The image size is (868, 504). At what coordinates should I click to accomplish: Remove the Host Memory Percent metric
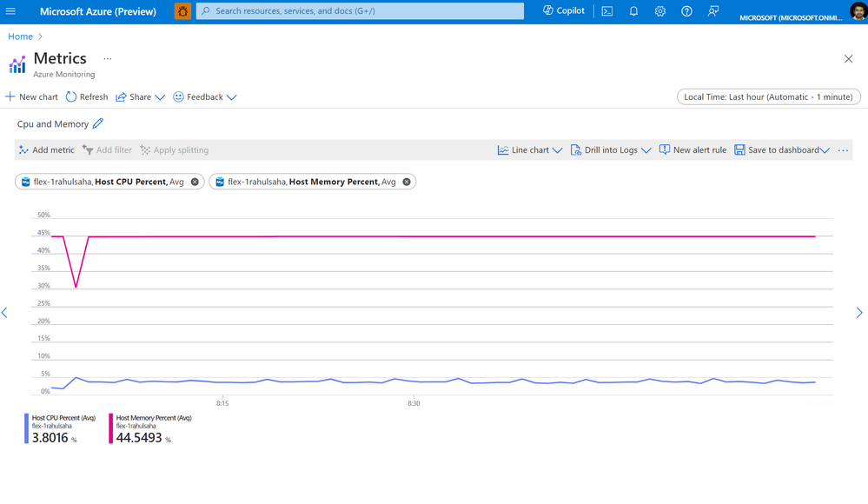pos(407,182)
